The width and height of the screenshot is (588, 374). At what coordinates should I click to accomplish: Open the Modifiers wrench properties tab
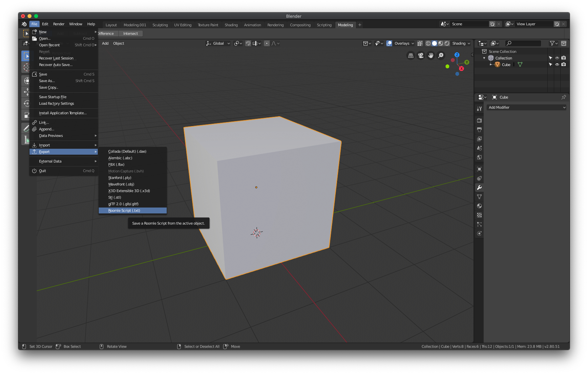(479, 187)
